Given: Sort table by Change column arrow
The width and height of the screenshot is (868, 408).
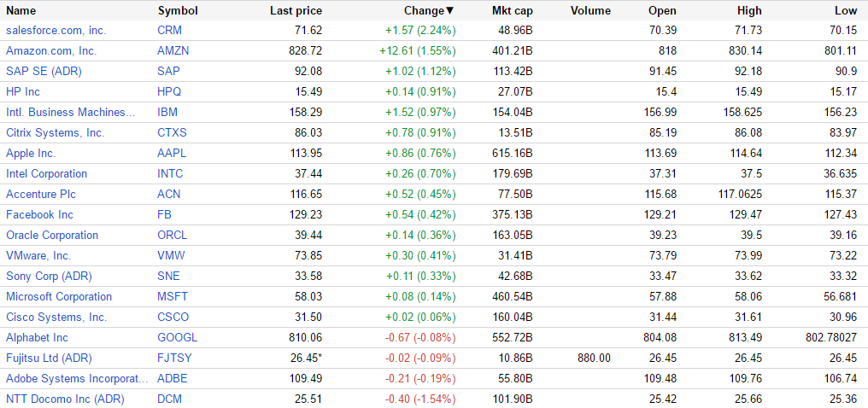Looking at the screenshot, I should 450,10.
